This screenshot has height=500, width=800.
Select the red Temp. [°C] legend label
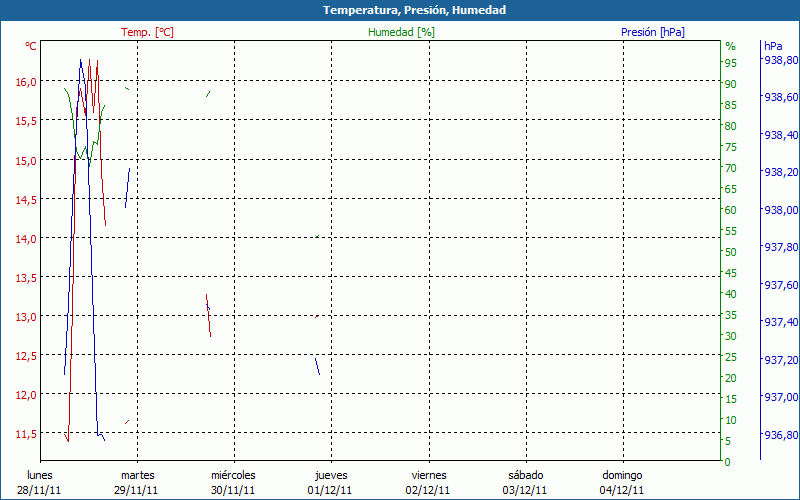pos(147,32)
